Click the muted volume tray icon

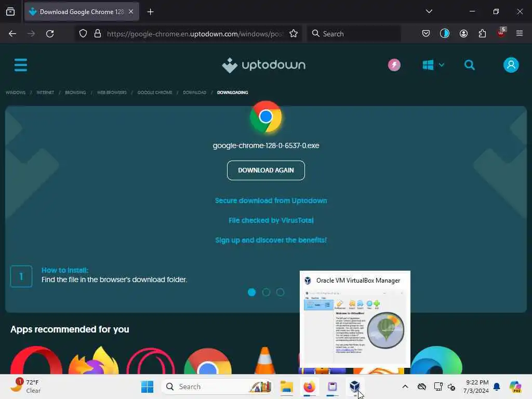point(451,387)
